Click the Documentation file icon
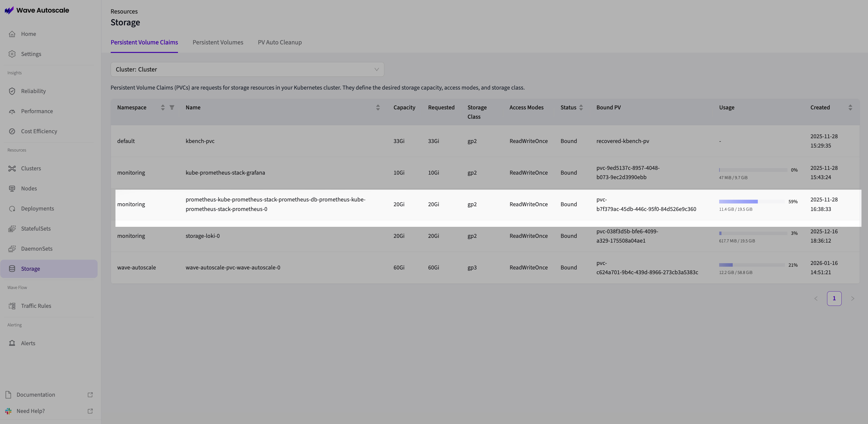This screenshot has height=424, width=868. [9, 395]
